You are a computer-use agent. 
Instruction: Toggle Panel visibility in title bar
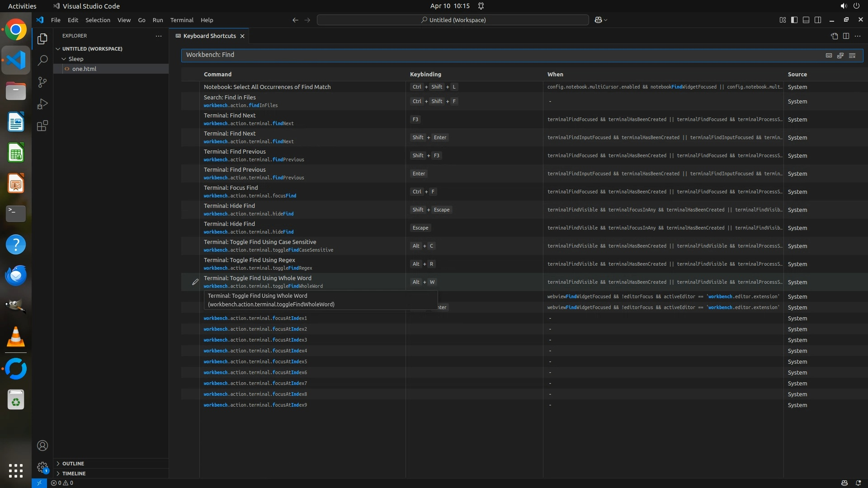point(806,20)
